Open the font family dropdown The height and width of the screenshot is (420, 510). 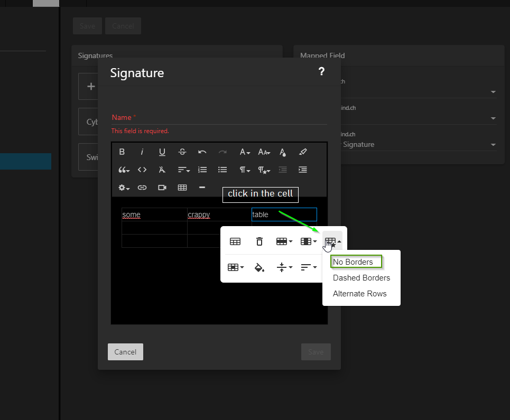point(244,152)
